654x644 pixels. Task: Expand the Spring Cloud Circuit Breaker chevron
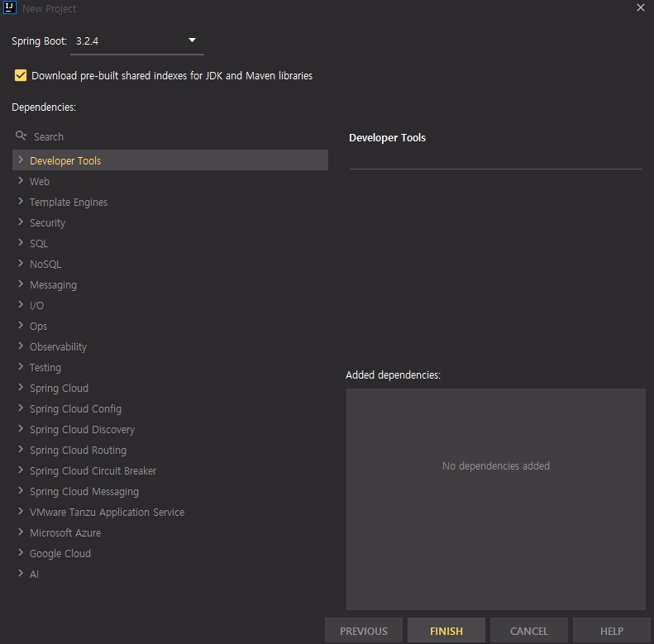(x=21, y=470)
